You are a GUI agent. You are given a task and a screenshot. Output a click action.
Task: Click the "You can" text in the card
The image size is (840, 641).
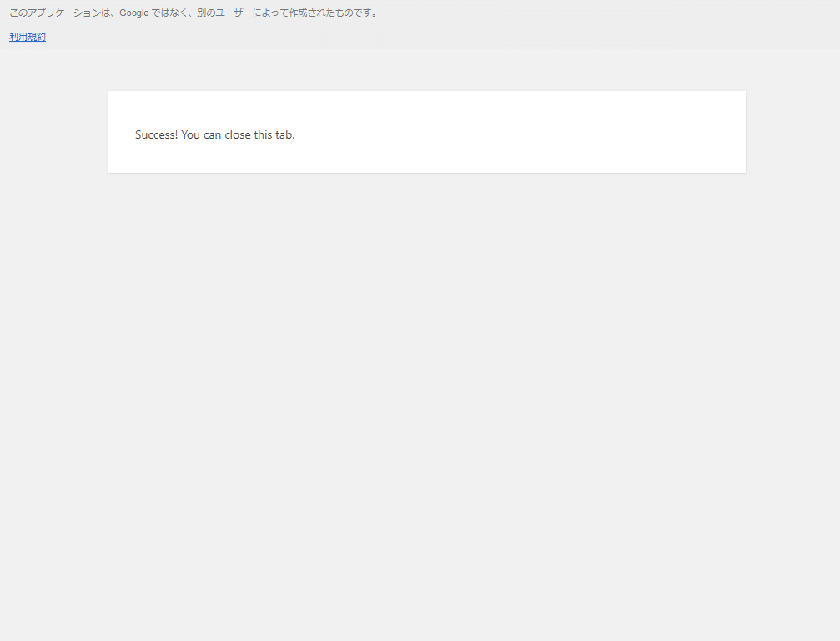click(x=201, y=134)
